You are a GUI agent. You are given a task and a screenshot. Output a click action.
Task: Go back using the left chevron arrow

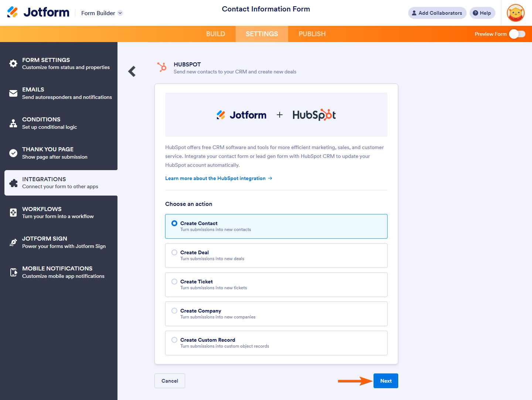point(132,71)
